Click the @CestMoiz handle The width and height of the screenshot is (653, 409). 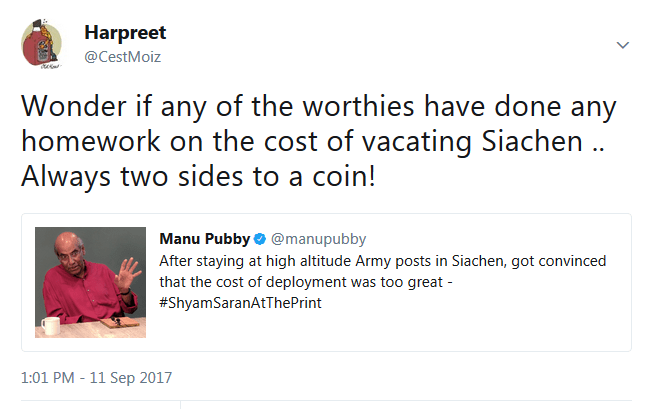click(x=123, y=57)
